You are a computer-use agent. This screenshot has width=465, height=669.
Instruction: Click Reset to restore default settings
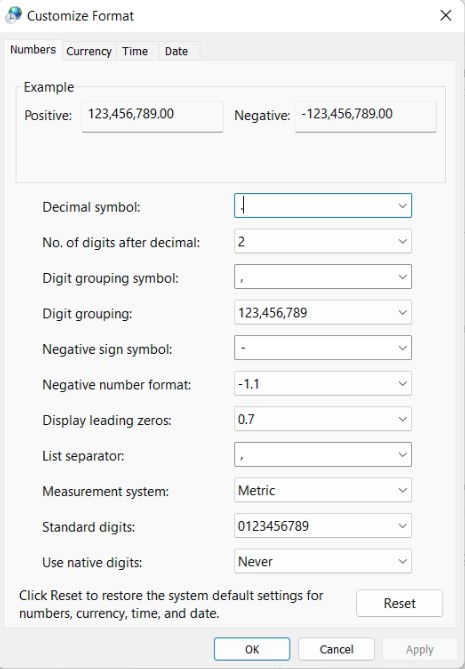399,603
